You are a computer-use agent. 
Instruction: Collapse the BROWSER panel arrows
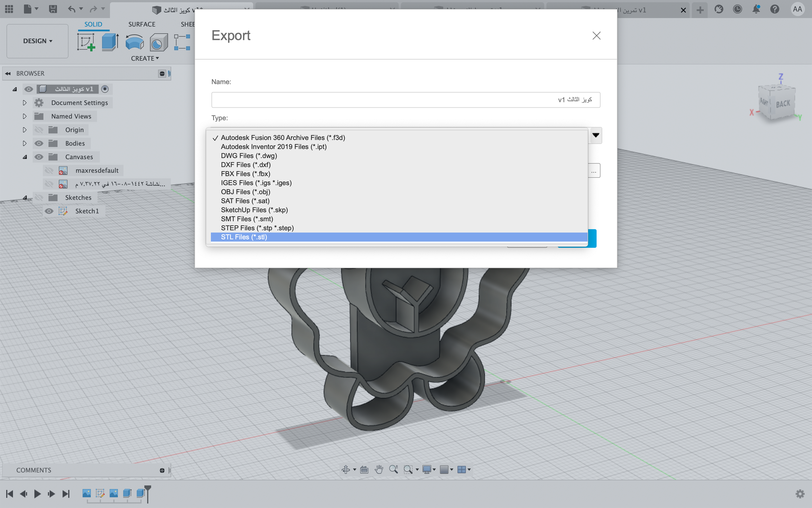[8, 73]
